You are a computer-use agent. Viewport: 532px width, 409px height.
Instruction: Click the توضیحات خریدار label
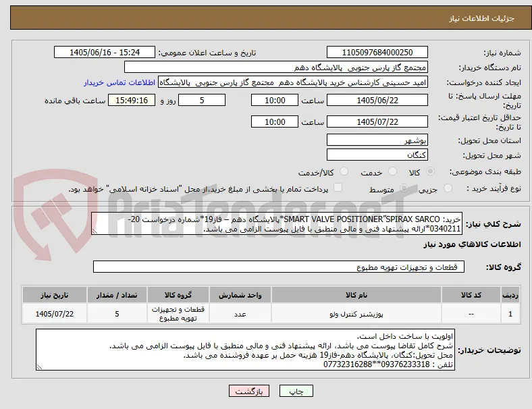(489, 350)
